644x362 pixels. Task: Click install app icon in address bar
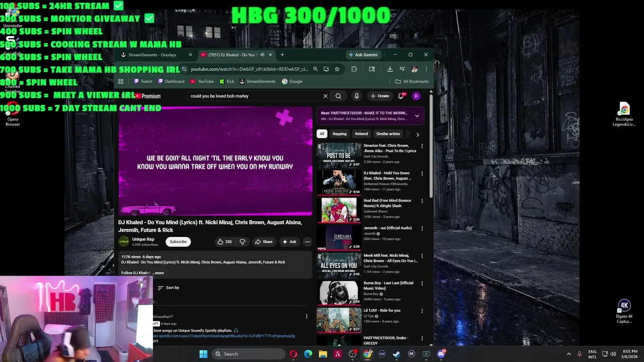(326, 69)
